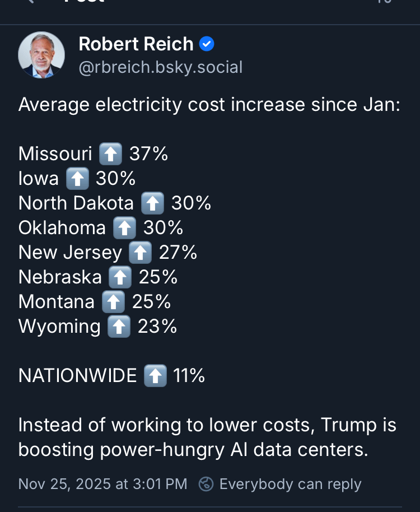Click the up-arrow emoji beside Montana

point(113,301)
